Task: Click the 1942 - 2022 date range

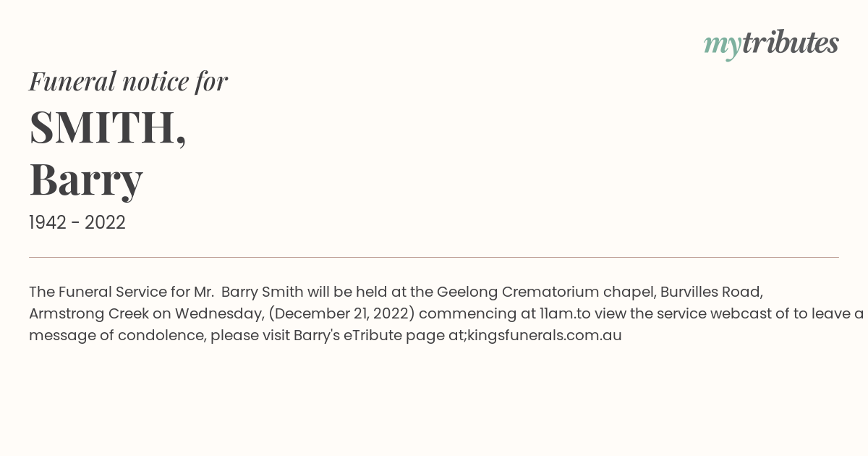Action: 77,222
